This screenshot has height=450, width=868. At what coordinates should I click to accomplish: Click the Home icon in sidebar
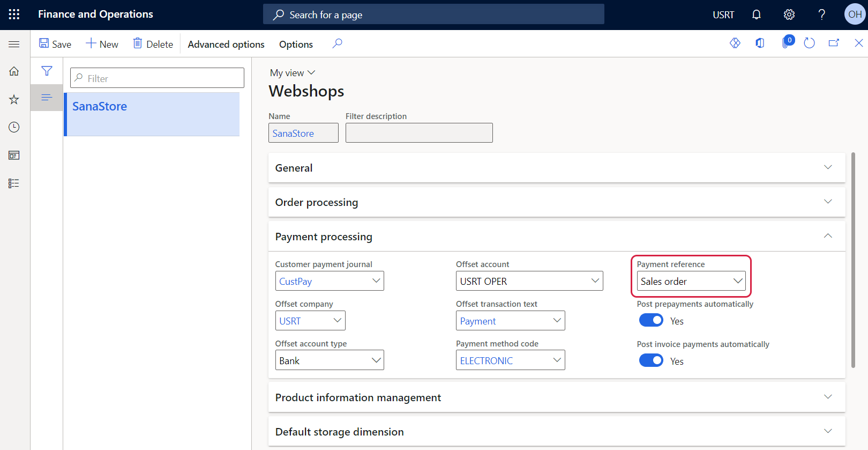click(x=14, y=71)
